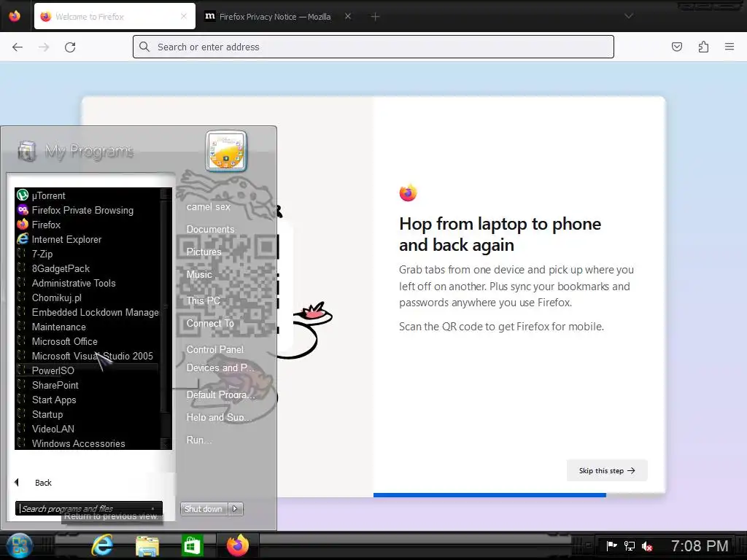Viewport: 747px width, 560px height.
Task: Close the Welcome to Firefox tab
Action: (x=184, y=17)
